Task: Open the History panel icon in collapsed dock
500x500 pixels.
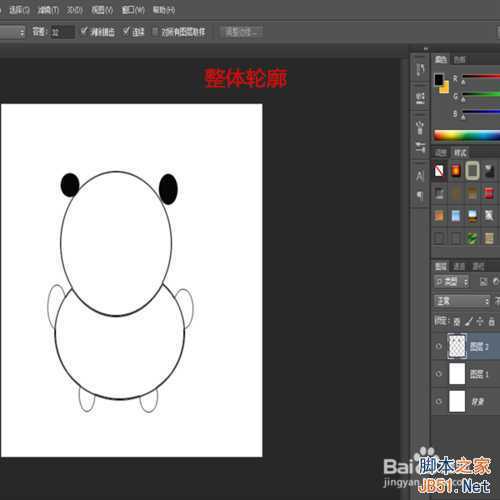Action: [x=420, y=70]
